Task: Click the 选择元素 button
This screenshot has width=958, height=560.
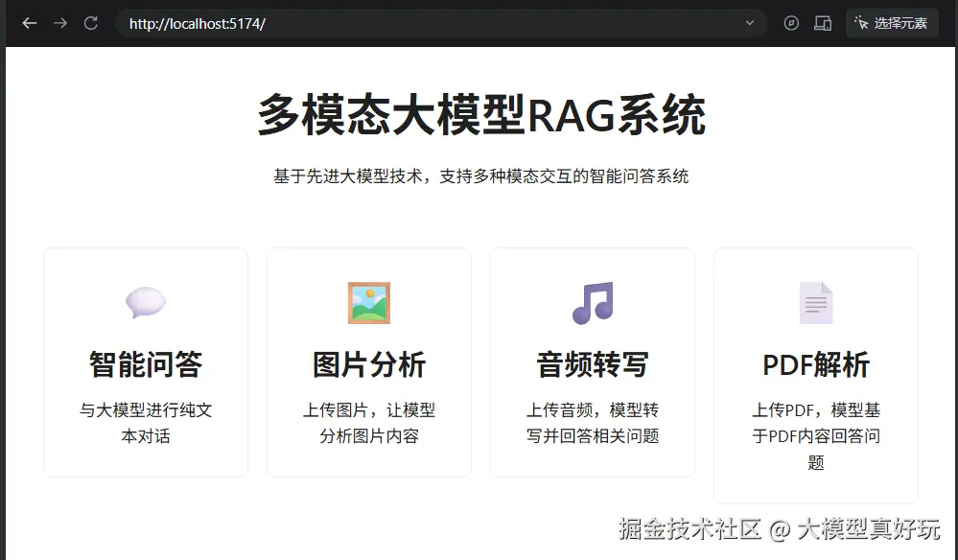Action: (x=892, y=23)
